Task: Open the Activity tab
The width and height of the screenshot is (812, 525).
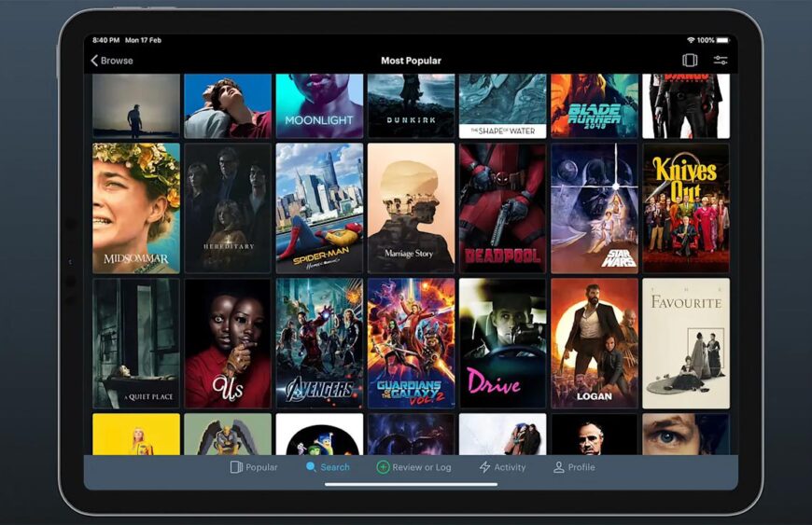Action: click(502, 467)
